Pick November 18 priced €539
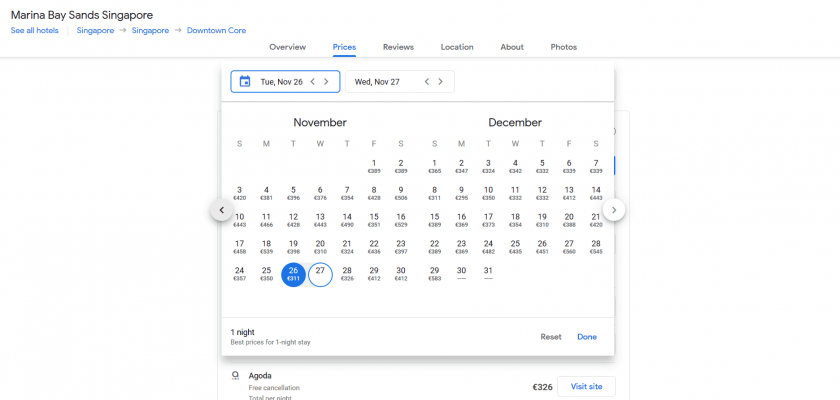 (266, 246)
